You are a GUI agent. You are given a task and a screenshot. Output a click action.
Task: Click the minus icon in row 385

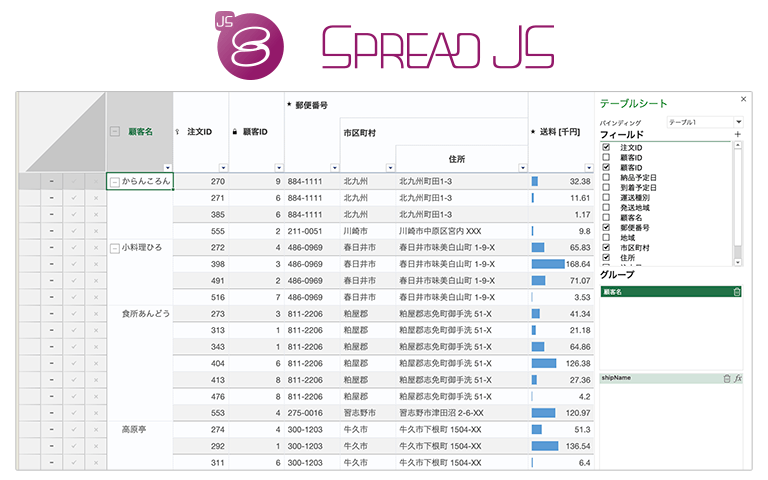52,214
